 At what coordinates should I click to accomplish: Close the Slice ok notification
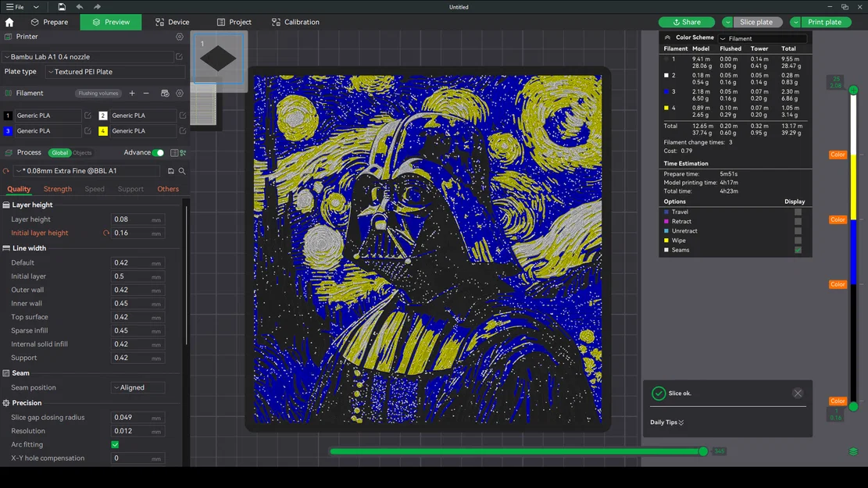798,394
